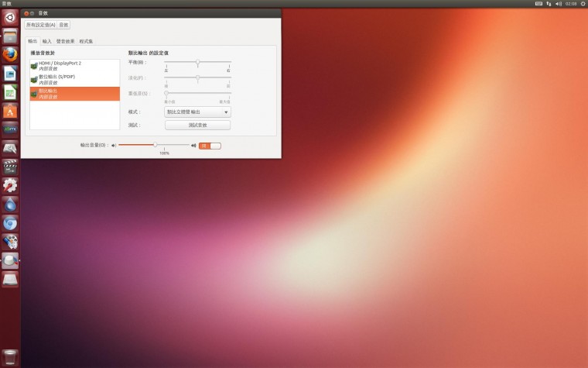
Task: Open the network indicator in top panel
Action: tap(549, 4)
